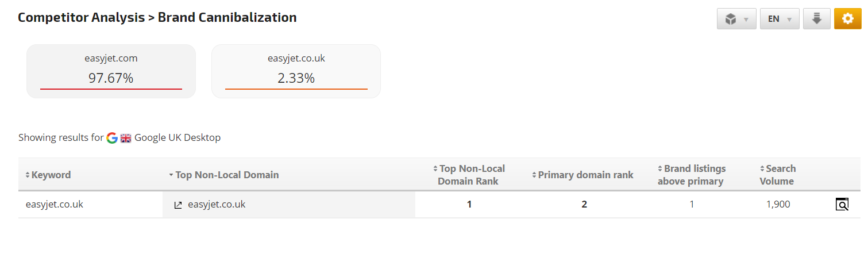
Task: Open easyjet.co.uk link in domain column
Action: (x=217, y=204)
